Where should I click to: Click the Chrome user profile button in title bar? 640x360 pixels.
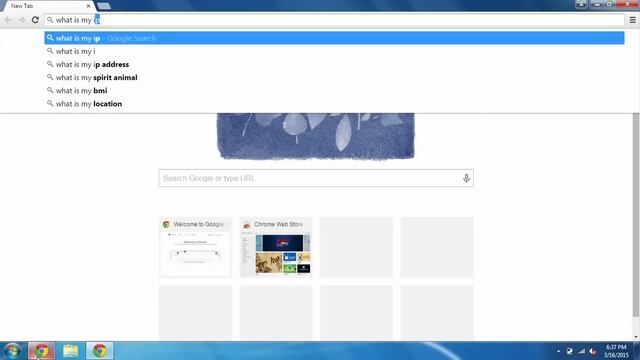click(x=581, y=4)
